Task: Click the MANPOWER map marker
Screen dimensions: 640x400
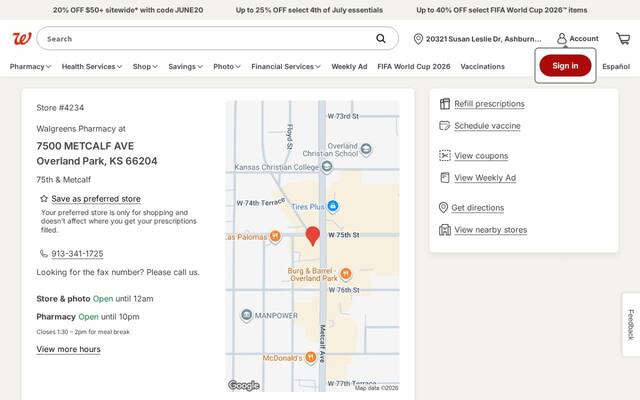Action: 246,315
